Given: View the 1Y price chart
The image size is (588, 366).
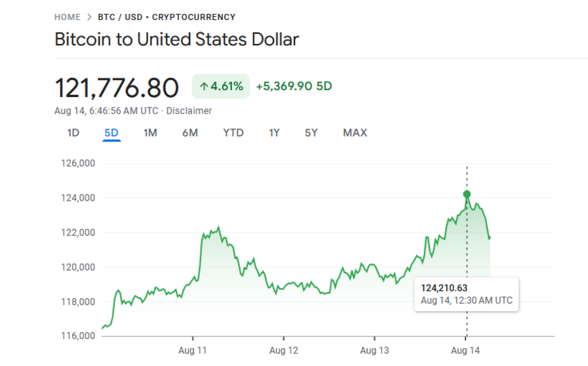Looking at the screenshot, I should point(274,133).
